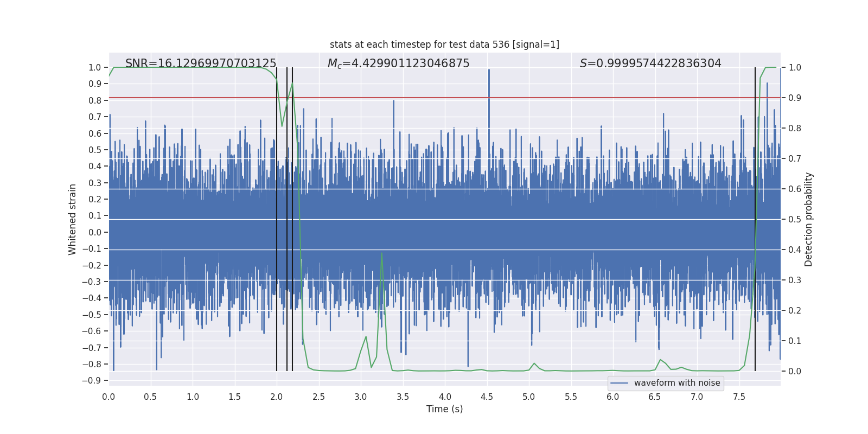
Task: Click the left y-axis tick label 1.0
Action: click(x=95, y=68)
